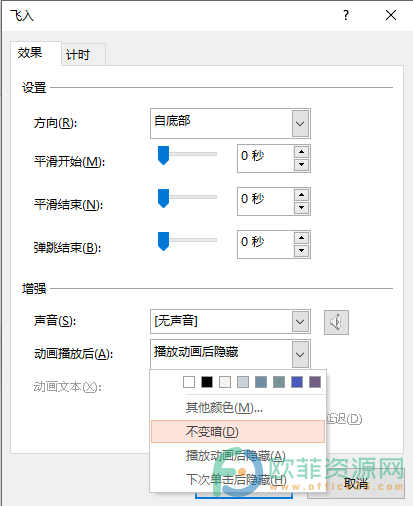Click the sound preview speaker icon

pos(336,322)
